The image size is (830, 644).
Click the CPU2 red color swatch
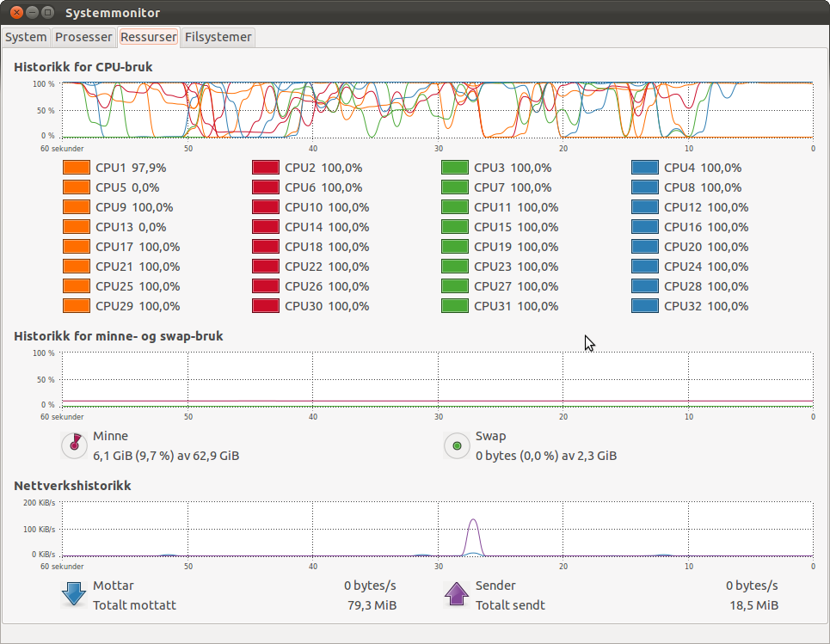point(266,168)
